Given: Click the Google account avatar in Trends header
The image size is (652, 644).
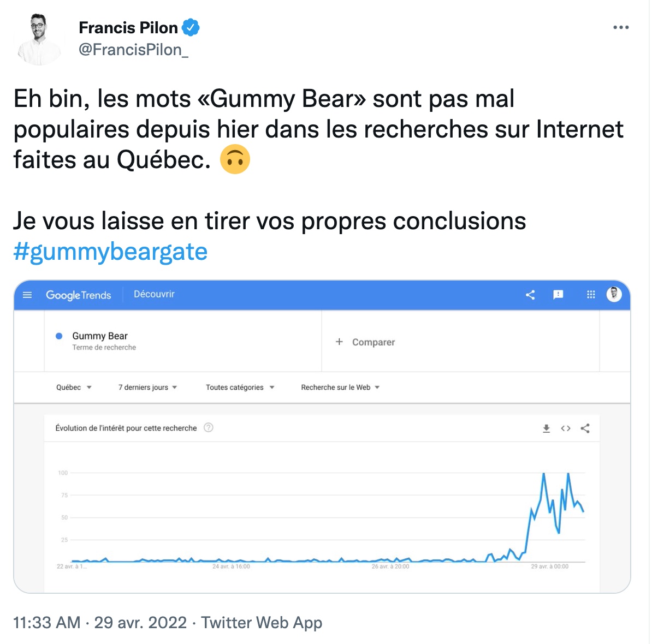Looking at the screenshot, I should click(x=614, y=294).
